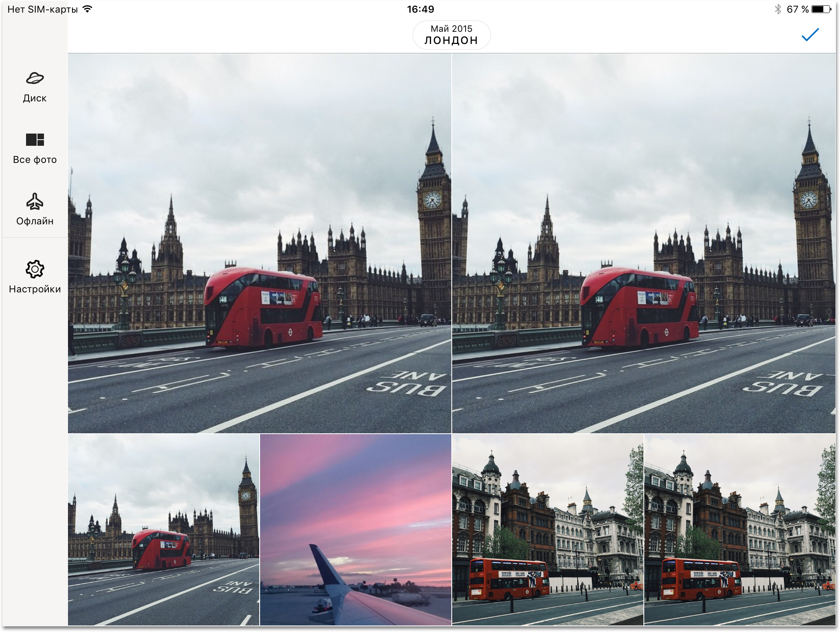Click the 'Настройки' sidebar label
Screen dimensions: 840x632
point(35,289)
